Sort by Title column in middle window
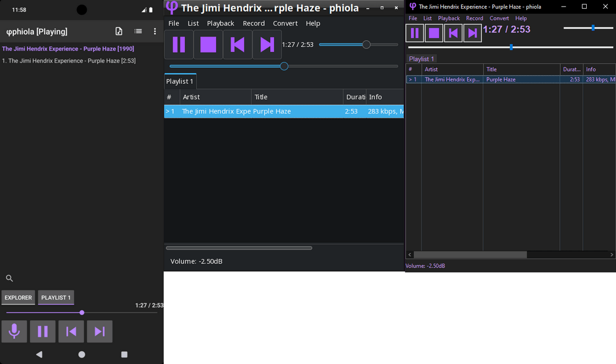The height and width of the screenshot is (364, 616). click(297, 97)
